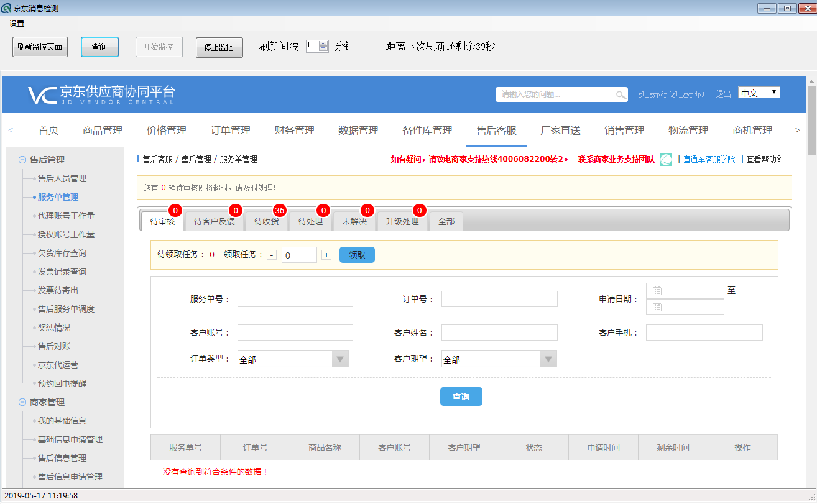Open the 中文 language selector
Viewport: 817px width, 504px height.
[759, 93]
